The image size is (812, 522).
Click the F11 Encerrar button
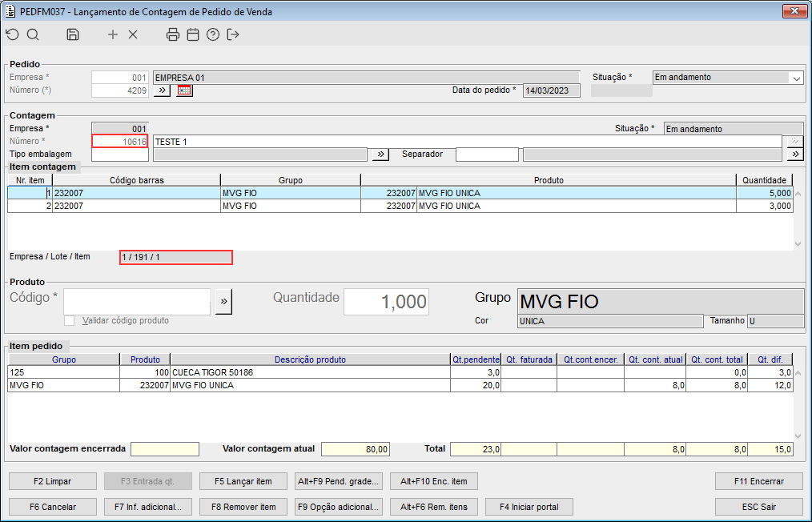(x=758, y=481)
